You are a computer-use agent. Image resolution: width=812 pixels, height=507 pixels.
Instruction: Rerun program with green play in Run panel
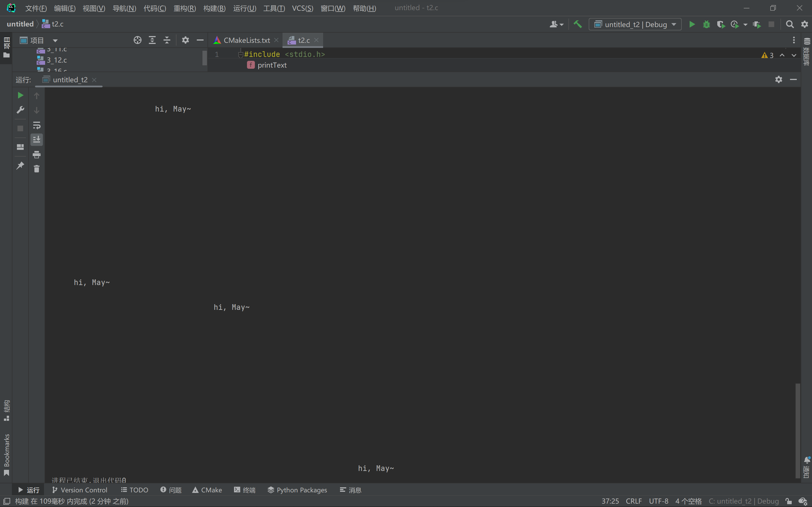tap(20, 95)
